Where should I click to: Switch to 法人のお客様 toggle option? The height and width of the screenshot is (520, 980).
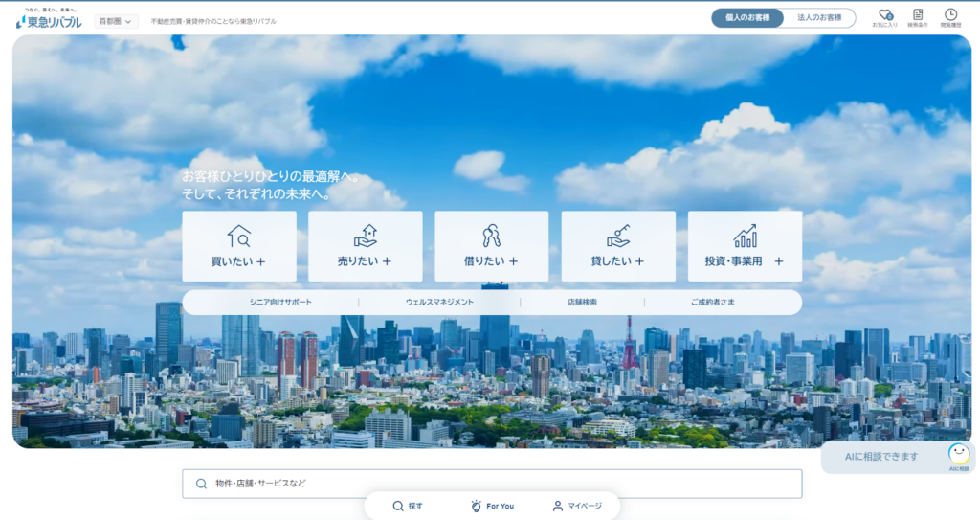point(819,17)
